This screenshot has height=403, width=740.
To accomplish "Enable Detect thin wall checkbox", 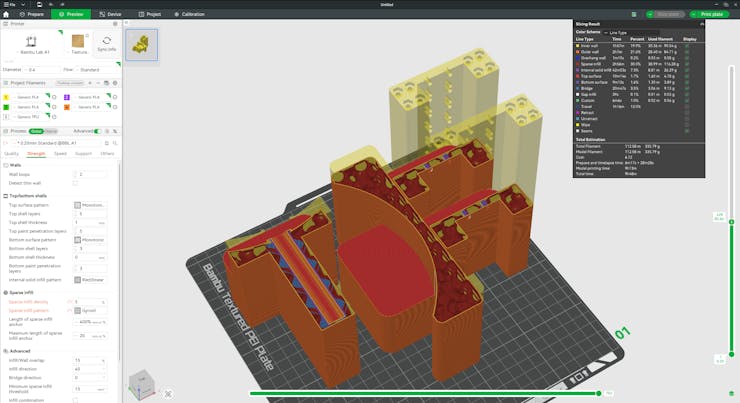I will (x=75, y=183).
